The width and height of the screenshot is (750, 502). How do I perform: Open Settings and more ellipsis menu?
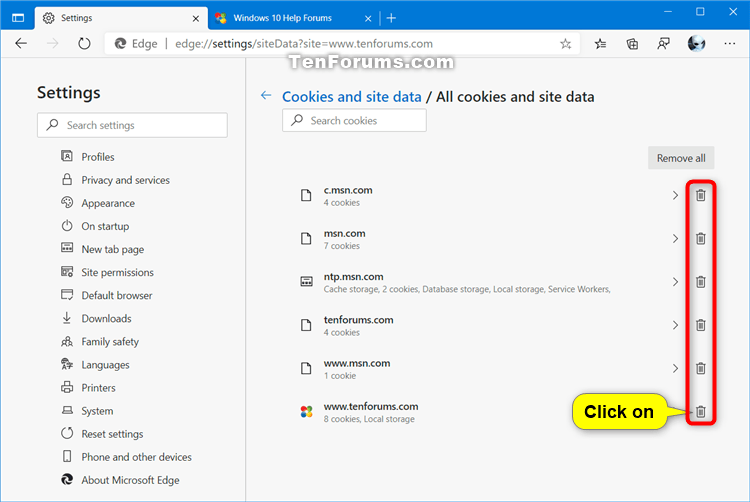[x=729, y=44]
